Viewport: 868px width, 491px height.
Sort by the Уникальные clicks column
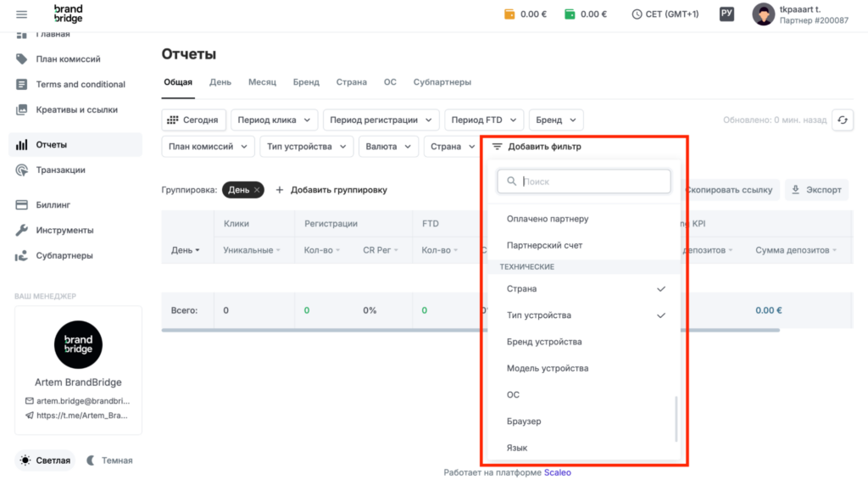click(x=251, y=250)
